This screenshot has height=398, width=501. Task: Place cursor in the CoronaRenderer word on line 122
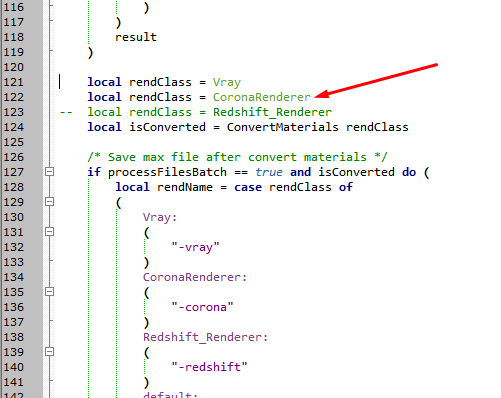(x=262, y=97)
